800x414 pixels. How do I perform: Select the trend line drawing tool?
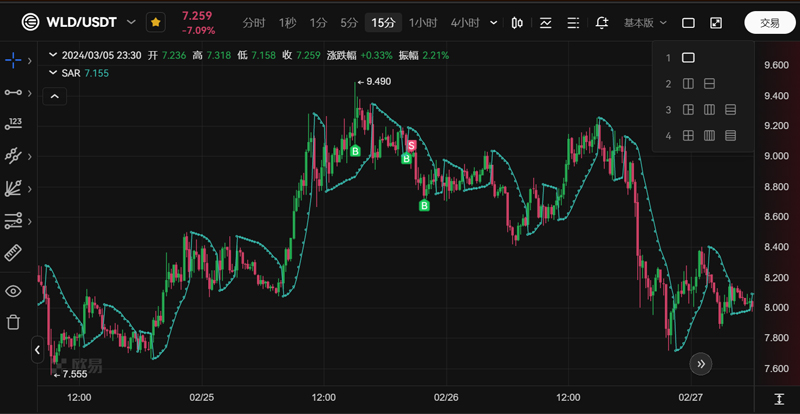coord(13,92)
